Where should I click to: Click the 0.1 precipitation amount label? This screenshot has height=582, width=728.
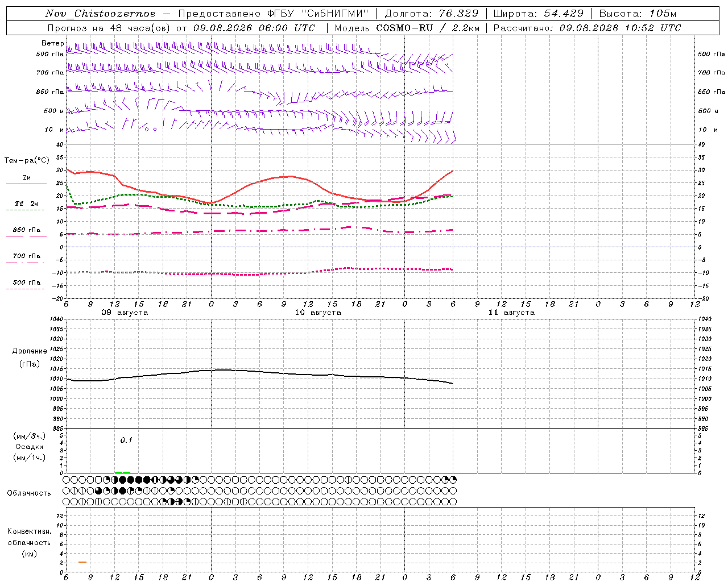click(x=126, y=440)
